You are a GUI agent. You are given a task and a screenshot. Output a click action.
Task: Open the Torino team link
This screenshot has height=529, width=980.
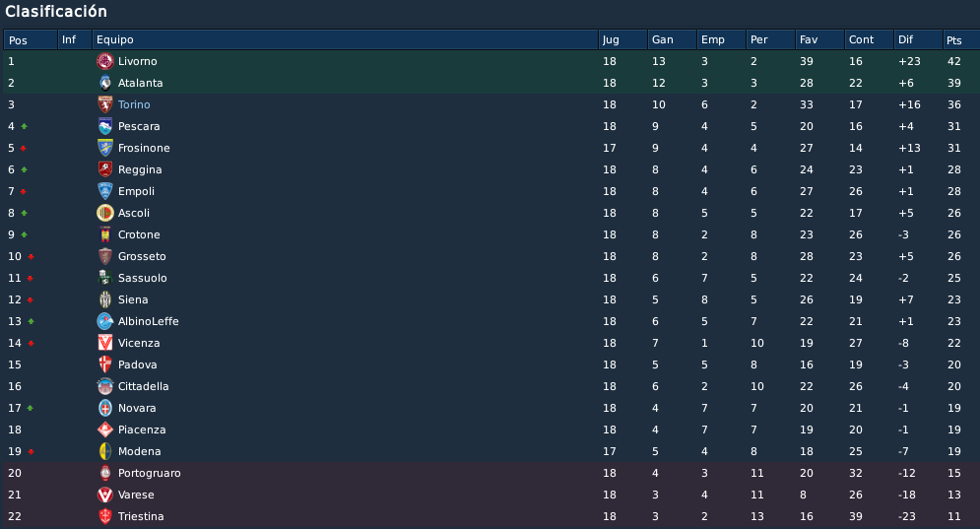[x=134, y=104]
